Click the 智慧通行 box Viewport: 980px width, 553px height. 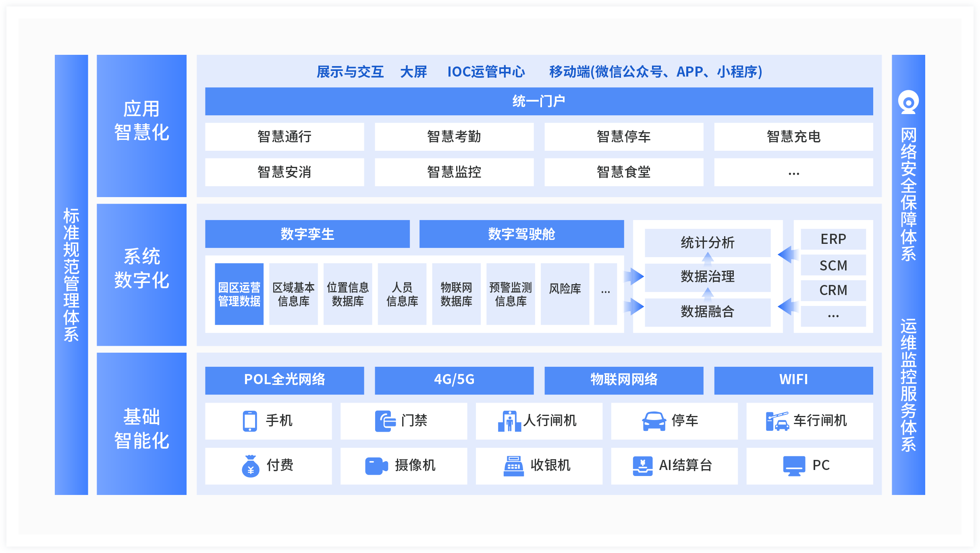284,137
